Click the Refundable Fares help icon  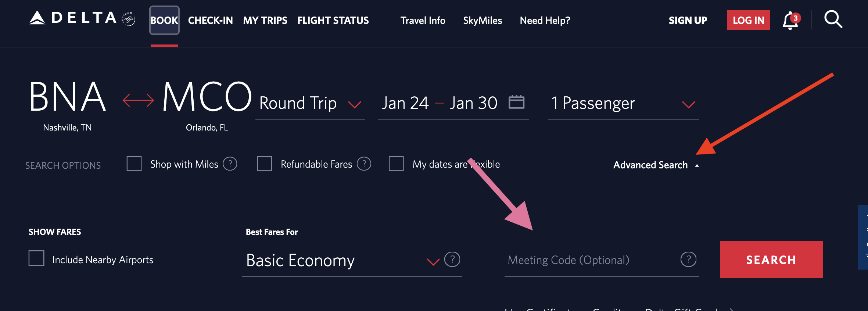click(364, 164)
